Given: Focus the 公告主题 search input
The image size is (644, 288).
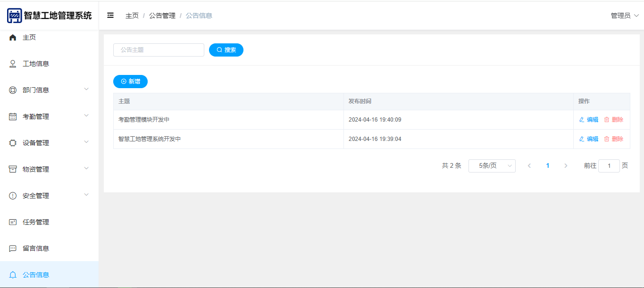Looking at the screenshot, I should click(159, 50).
